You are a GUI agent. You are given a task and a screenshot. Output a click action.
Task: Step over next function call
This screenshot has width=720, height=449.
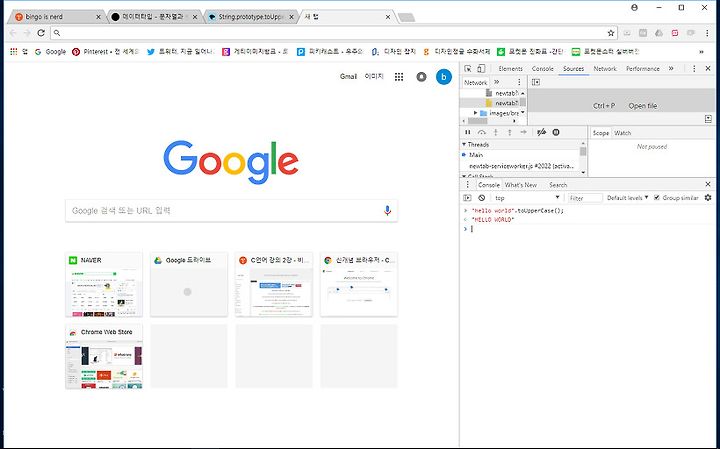click(x=481, y=132)
